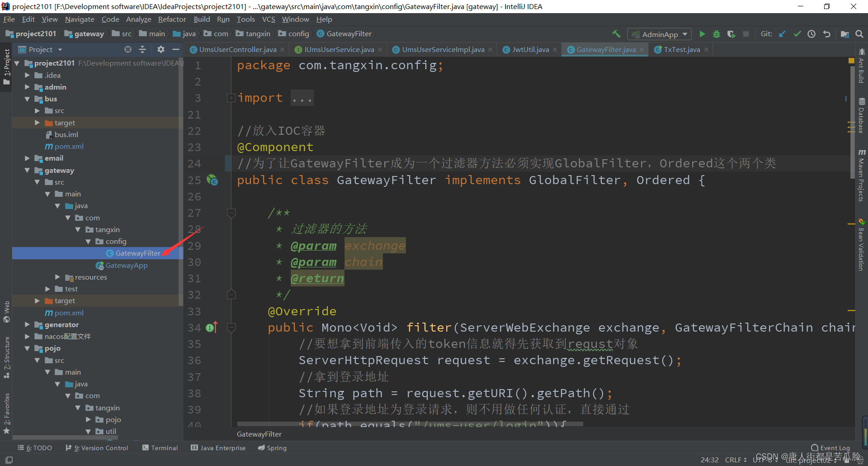Revert changes with the undo arrow icon
This screenshot has width=868, height=466.
[827, 34]
